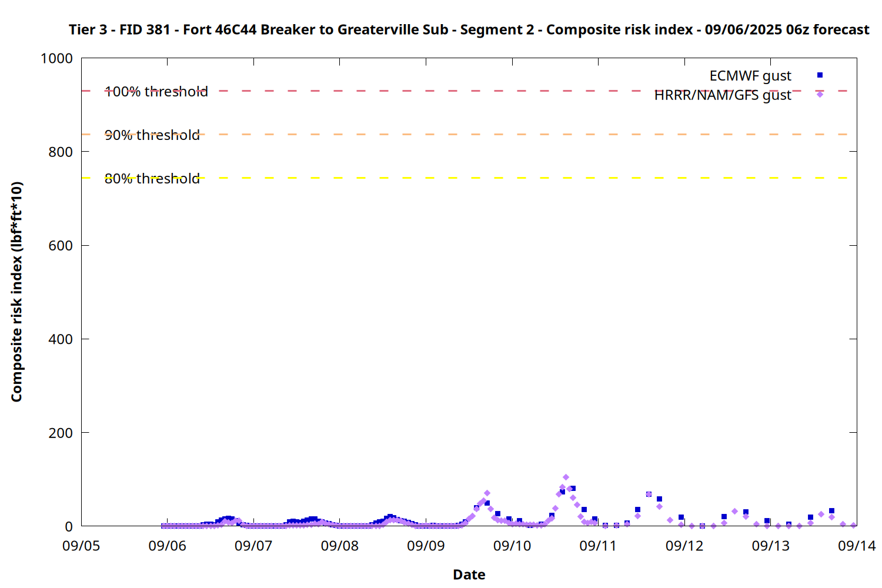The height and width of the screenshot is (588, 882).
Task: Click the x-axis date 09/07
Action: [x=253, y=546]
